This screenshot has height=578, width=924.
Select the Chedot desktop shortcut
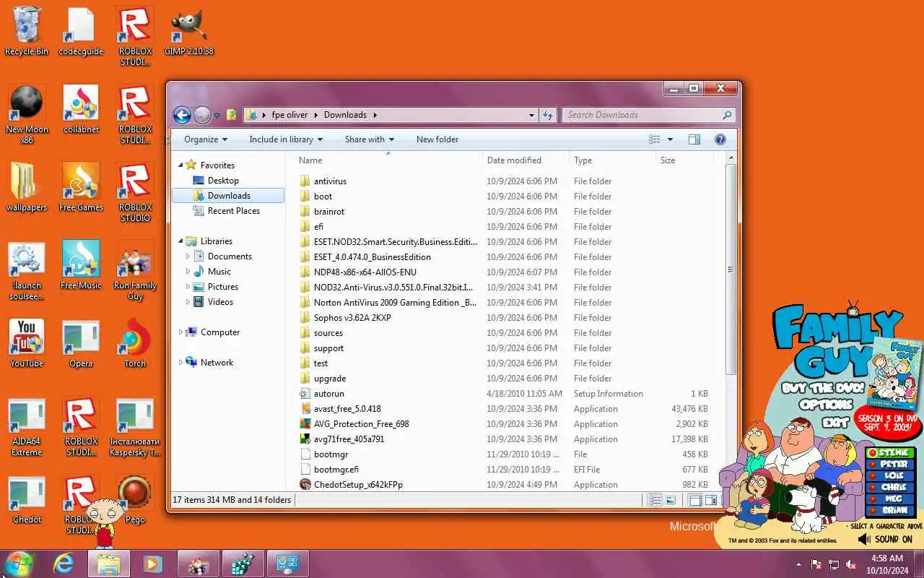(27, 500)
